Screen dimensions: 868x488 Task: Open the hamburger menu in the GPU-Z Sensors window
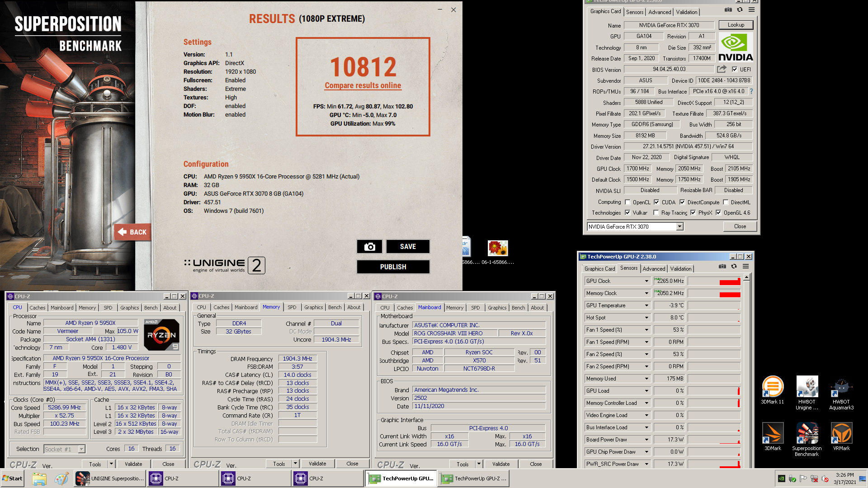(x=745, y=267)
